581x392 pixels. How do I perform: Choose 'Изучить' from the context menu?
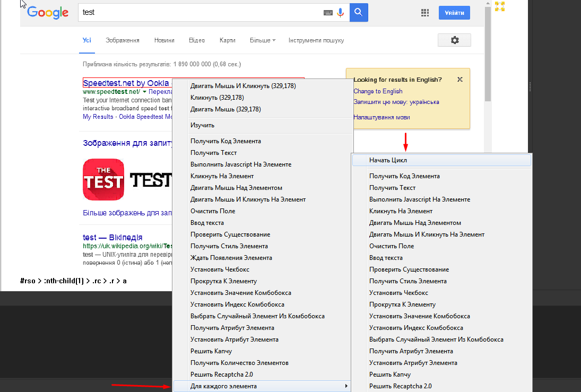202,125
